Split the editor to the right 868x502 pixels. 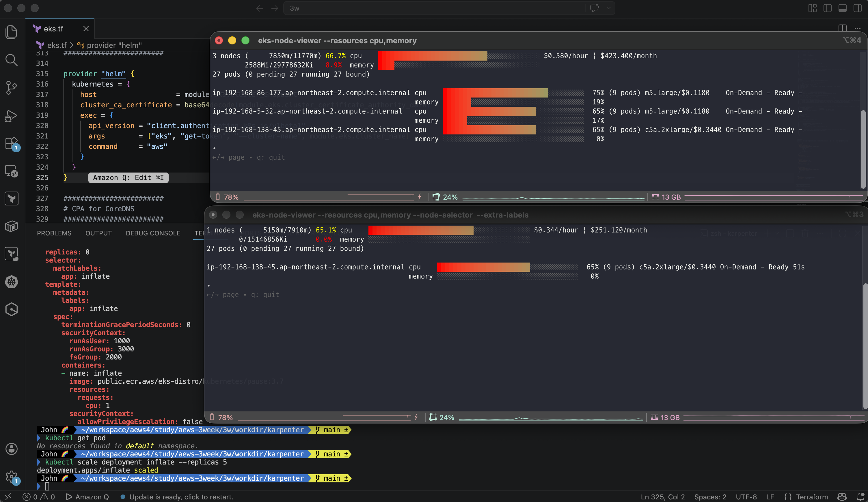tap(843, 28)
